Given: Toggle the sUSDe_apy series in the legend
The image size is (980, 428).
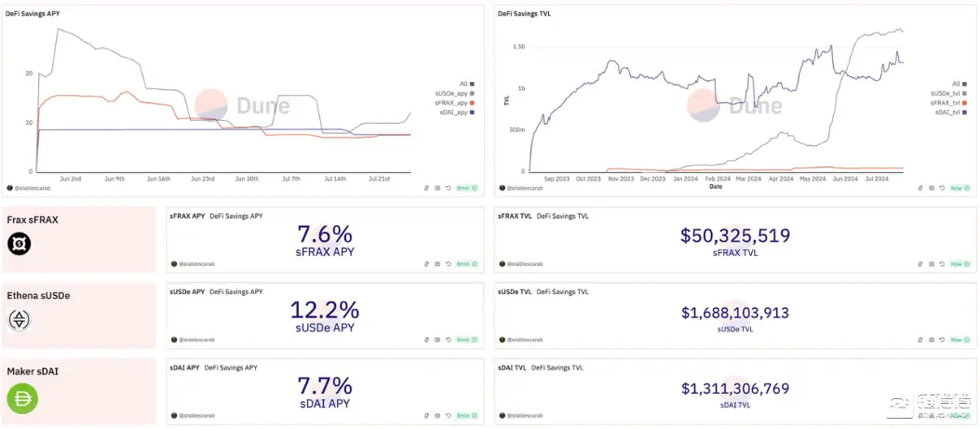Looking at the screenshot, I should [x=452, y=93].
